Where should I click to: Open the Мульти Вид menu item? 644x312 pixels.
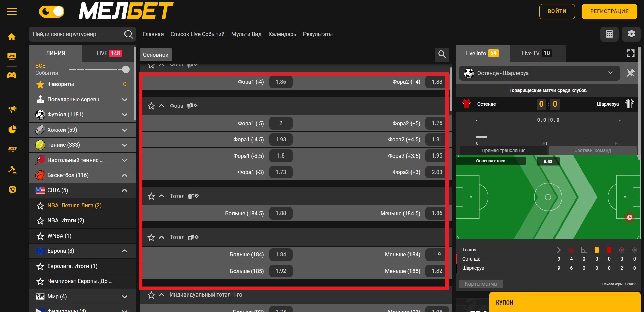click(x=246, y=34)
